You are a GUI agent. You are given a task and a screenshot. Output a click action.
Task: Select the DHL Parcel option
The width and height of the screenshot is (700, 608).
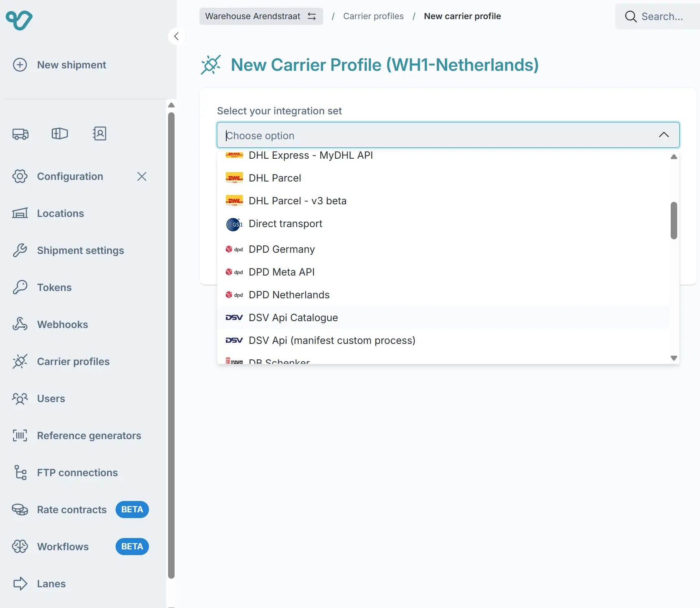(x=443, y=178)
